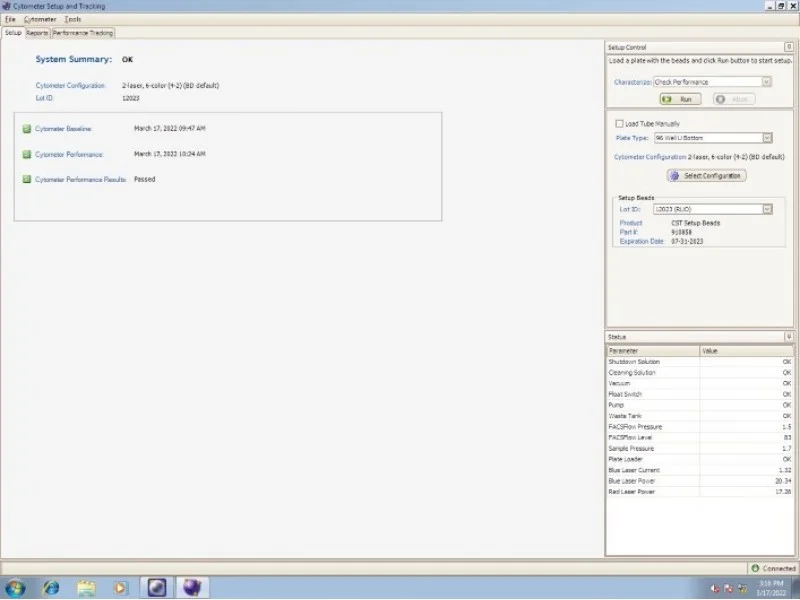Open the File menu
This screenshot has width=800, height=600.
pyautogui.click(x=10, y=19)
